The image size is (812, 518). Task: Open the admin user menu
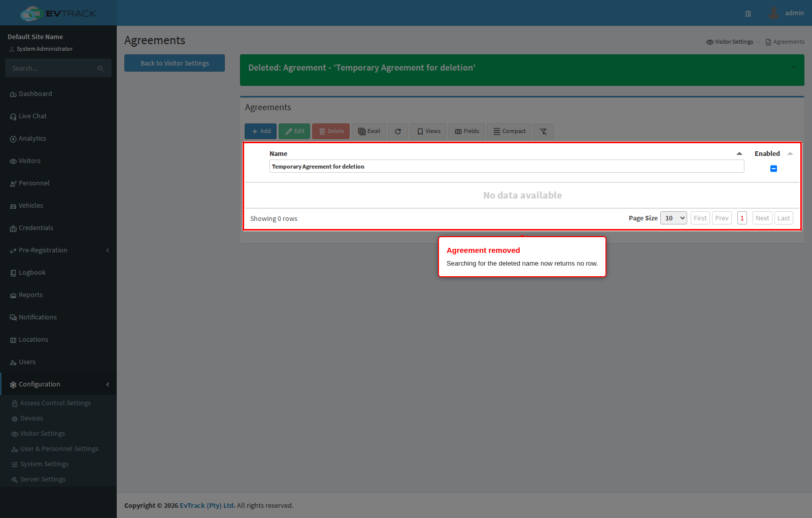point(786,13)
